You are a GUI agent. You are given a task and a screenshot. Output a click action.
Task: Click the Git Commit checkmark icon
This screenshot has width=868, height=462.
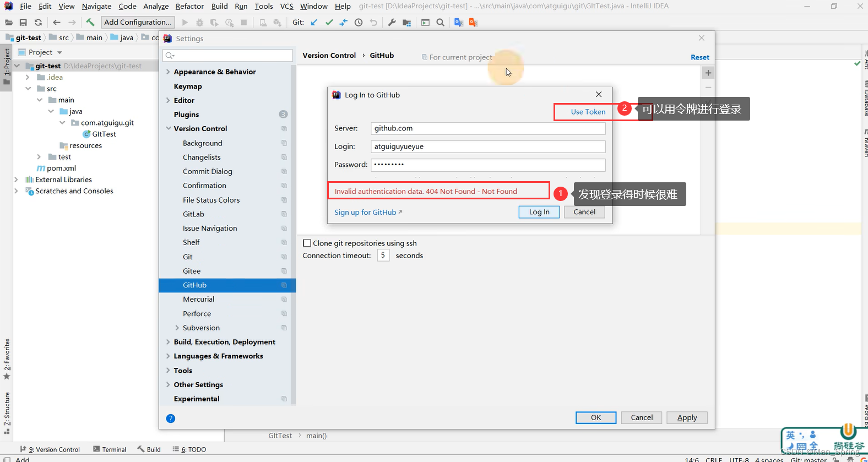329,23
